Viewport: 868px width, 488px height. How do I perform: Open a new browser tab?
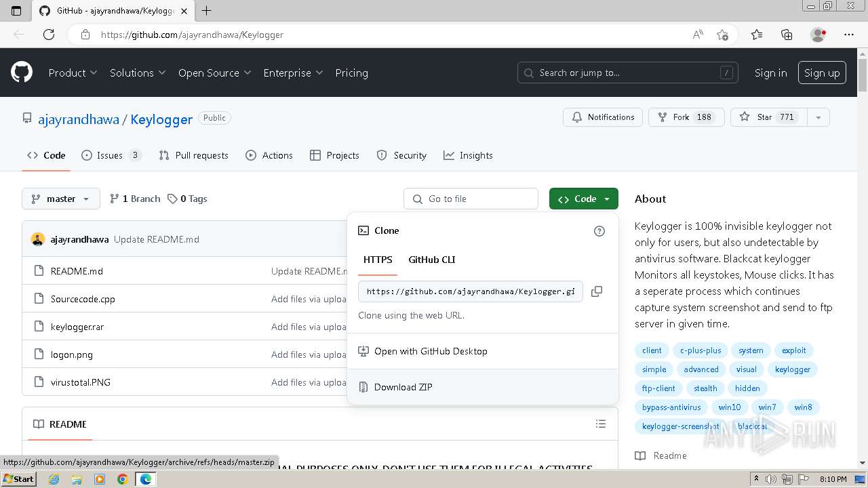[207, 11]
